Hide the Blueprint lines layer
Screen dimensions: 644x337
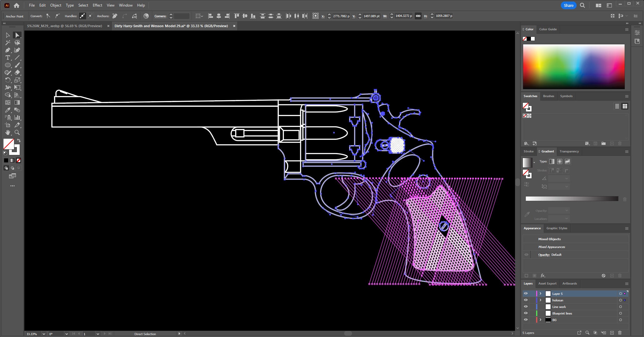526,313
